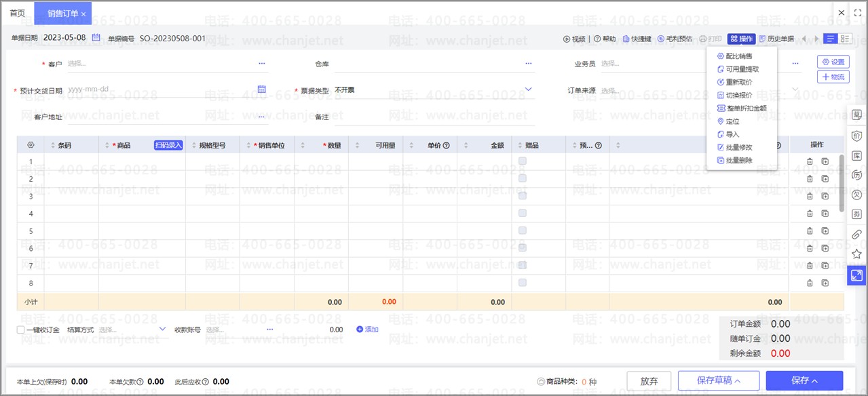Open the 历 history sidebar icon
This screenshot has height=396, width=868.
(x=856, y=175)
